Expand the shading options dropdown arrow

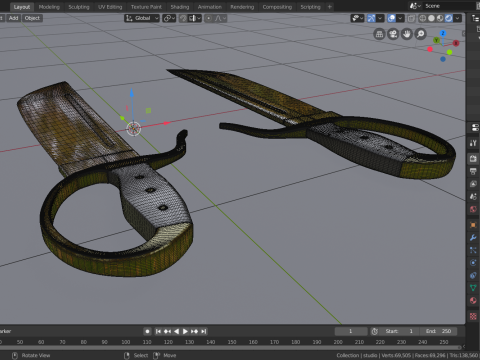[x=458, y=18]
